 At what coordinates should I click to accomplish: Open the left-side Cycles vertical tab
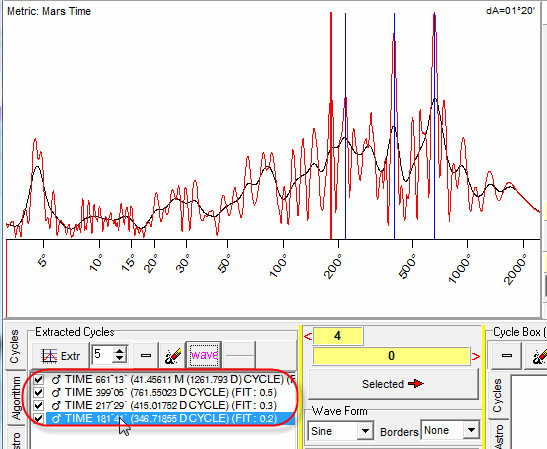click(x=15, y=346)
